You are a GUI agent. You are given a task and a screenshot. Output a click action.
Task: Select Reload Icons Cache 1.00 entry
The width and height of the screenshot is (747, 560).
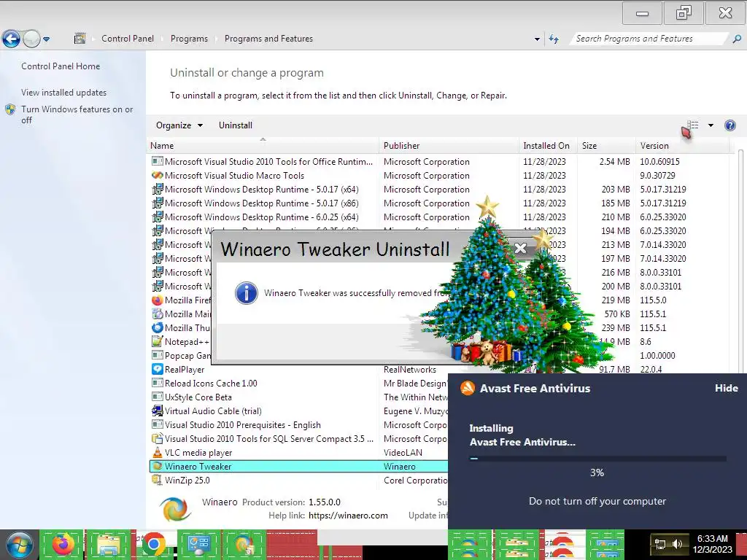[x=211, y=384]
